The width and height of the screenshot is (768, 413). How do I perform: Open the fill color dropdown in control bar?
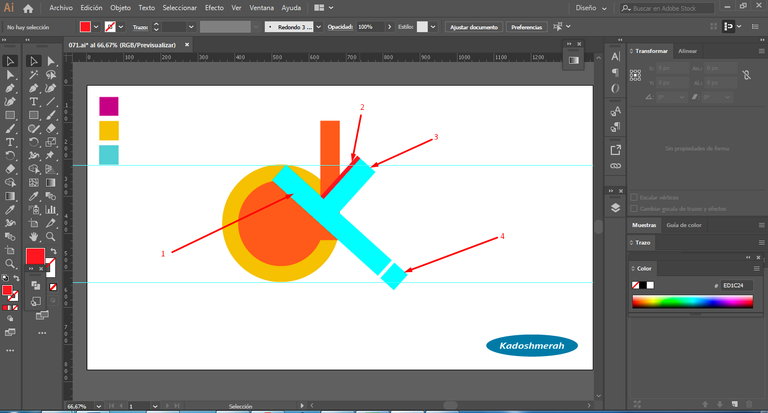pos(96,27)
